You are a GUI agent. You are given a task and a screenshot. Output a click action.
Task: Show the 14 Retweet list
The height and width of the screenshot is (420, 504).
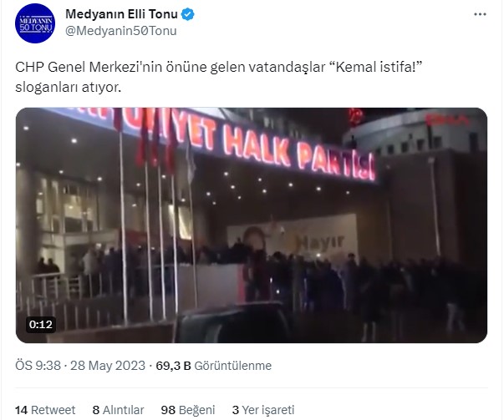click(45, 410)
